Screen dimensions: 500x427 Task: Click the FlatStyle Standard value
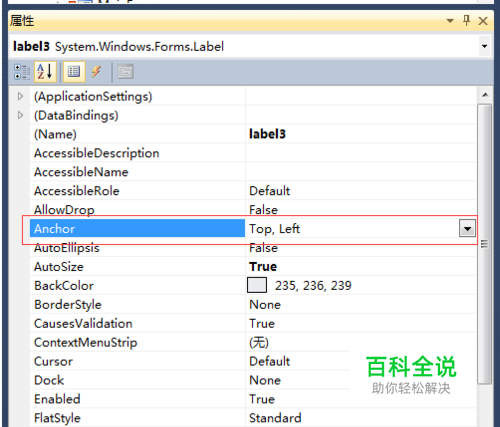275,418
